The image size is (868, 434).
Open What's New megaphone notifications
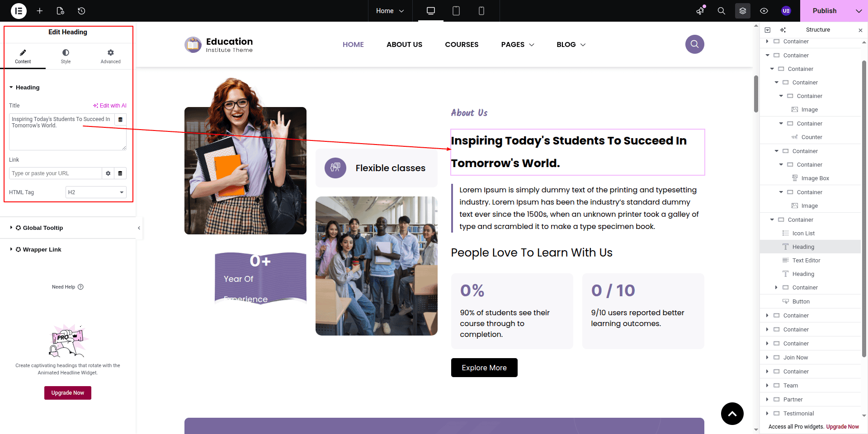[x=700, y=11]
